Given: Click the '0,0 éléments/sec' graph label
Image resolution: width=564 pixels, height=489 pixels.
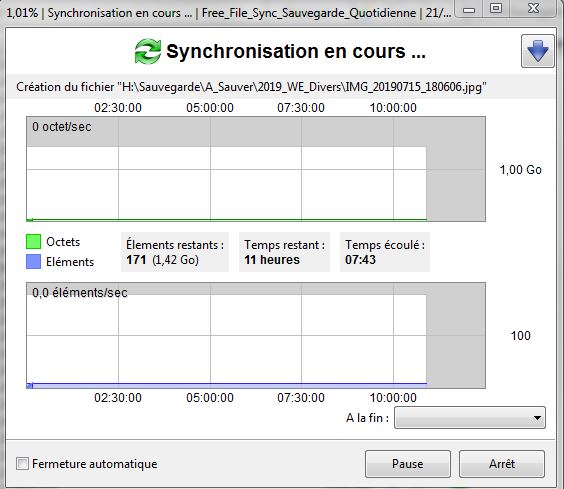Looking at the screenshot, I should coord(80,293).
